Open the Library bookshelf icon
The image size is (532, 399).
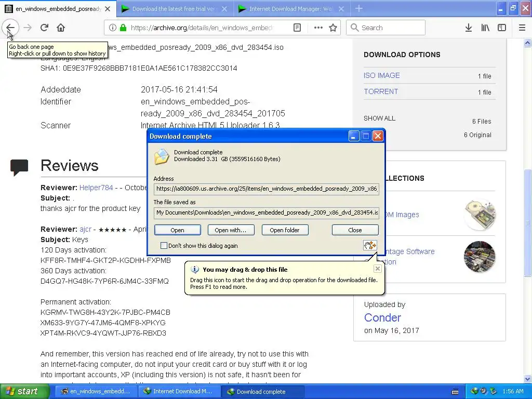pos(485,28)
